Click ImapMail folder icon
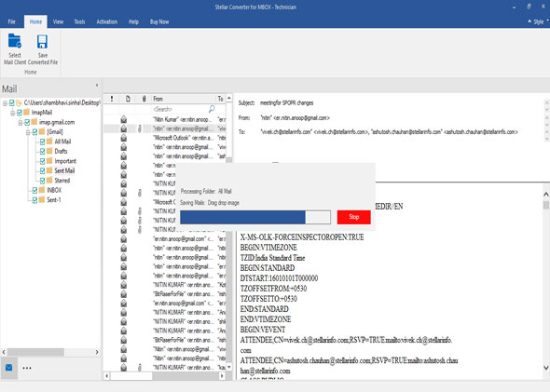This screenshot has width=550, height=392. pos(27,112)
